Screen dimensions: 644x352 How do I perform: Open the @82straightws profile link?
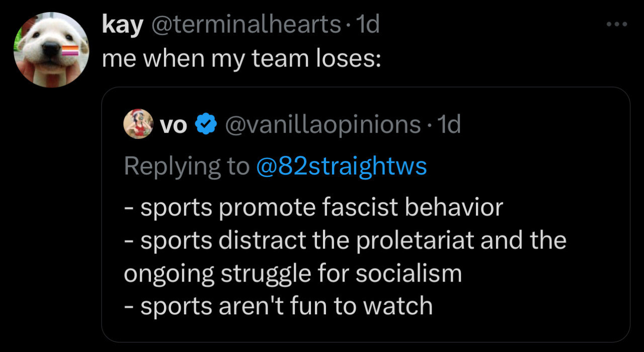click(x=341, y=166)
